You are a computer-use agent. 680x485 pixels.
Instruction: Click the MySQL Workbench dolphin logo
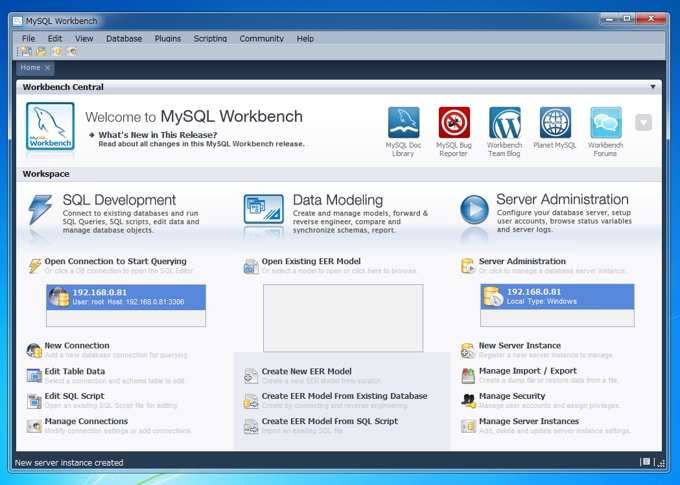(x=50, y=126)
